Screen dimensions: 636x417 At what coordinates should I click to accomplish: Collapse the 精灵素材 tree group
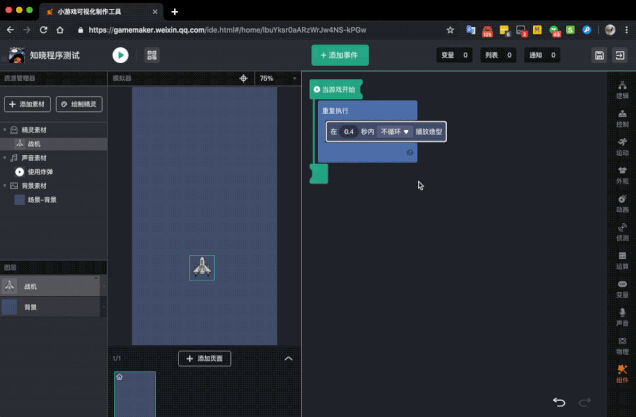[5, 130]
